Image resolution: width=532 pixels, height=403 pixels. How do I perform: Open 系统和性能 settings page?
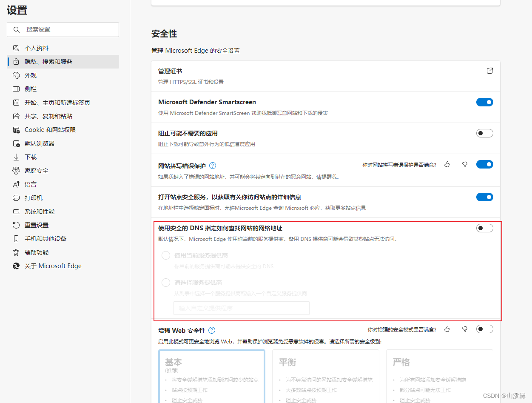pos(63,212)
